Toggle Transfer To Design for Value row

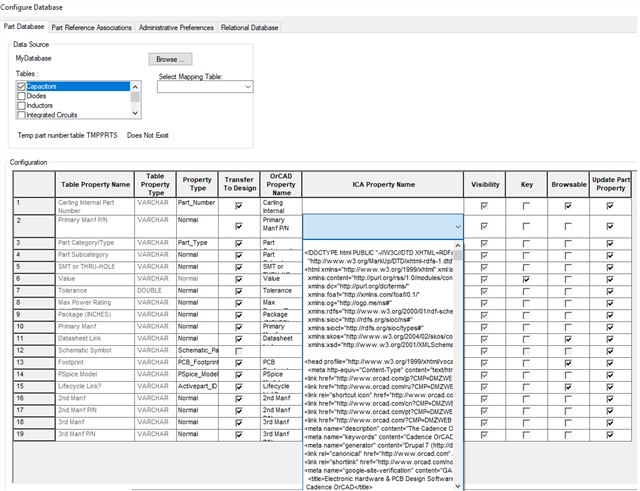click(x=238, y=279)
